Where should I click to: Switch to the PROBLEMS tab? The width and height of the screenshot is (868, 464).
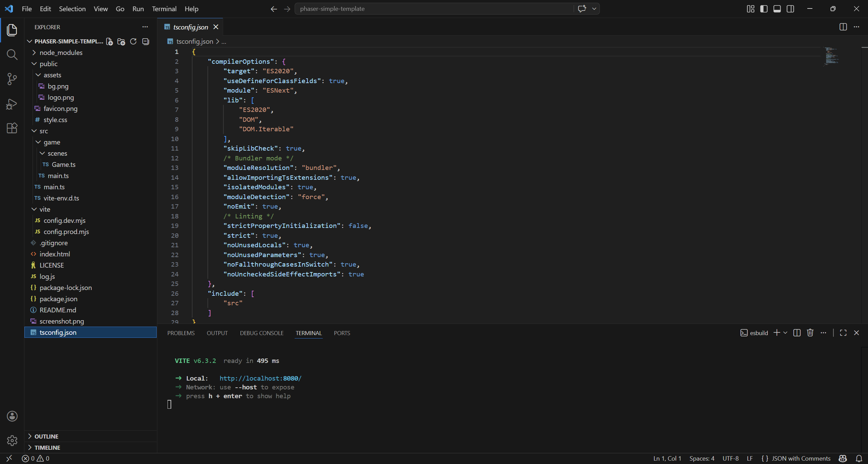tap(181, 333)
